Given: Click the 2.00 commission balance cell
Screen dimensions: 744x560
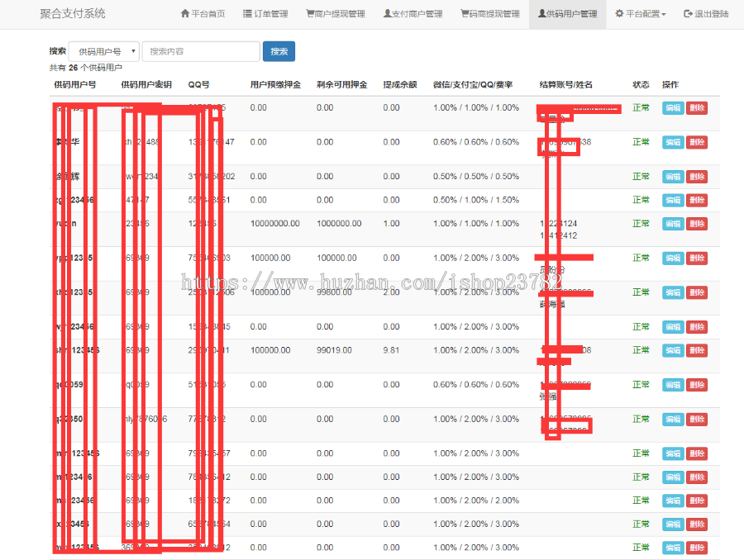Looking at the screenshot, I should tap(391, 292).
